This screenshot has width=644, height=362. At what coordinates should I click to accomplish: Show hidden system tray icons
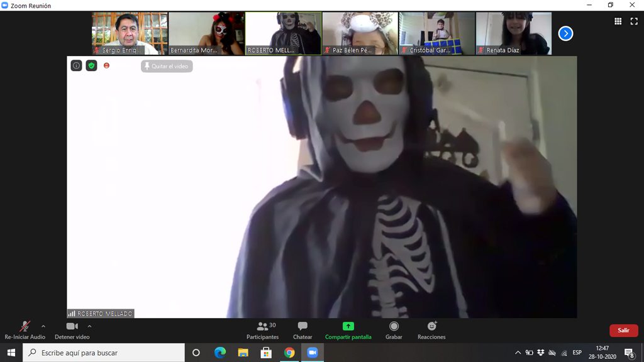518,353
